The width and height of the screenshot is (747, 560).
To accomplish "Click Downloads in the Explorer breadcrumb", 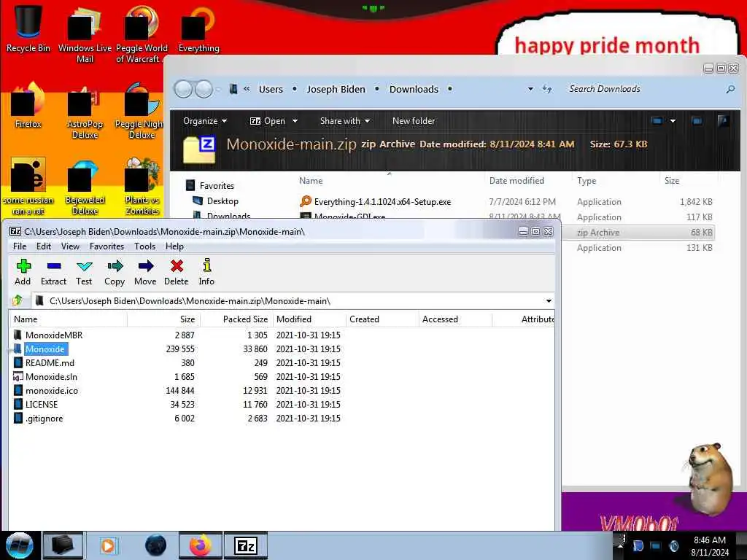I will (x=414, y=89).
